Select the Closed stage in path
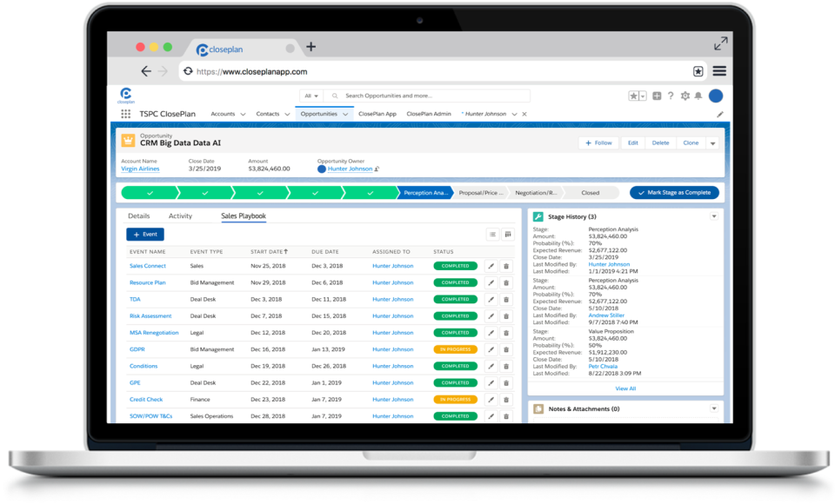Image resolution: width=835 pixels, height=504 pixels. [590, 193]
